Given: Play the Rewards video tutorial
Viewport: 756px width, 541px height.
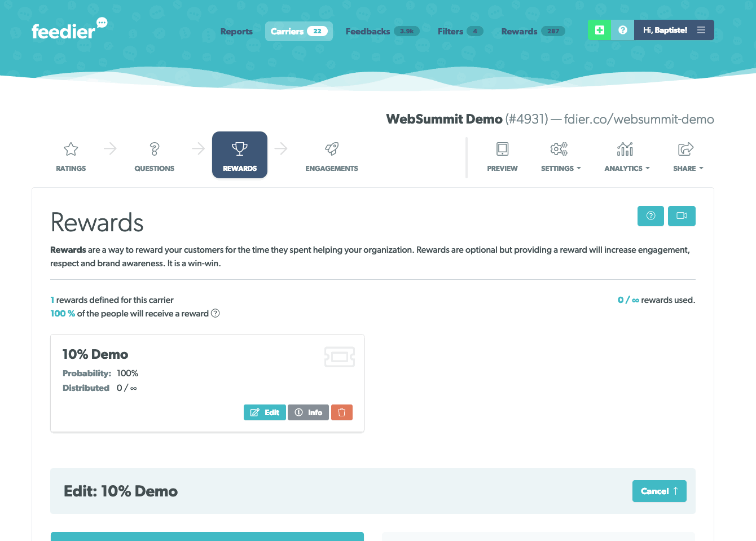Looking at the screenshot, I should pos(682,216).
